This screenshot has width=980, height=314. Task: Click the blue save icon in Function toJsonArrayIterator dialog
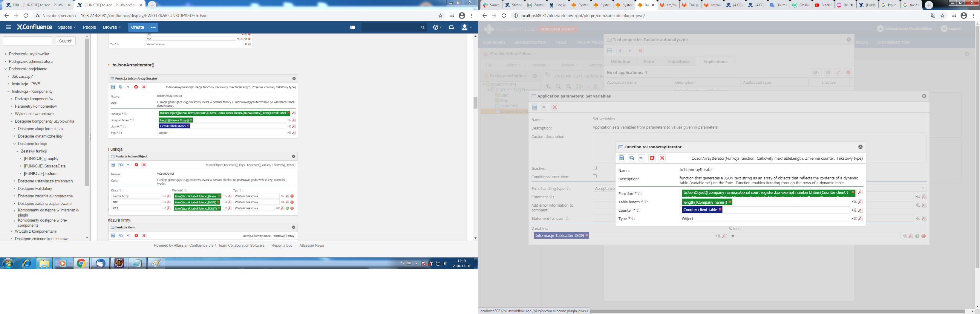[621, 158]
